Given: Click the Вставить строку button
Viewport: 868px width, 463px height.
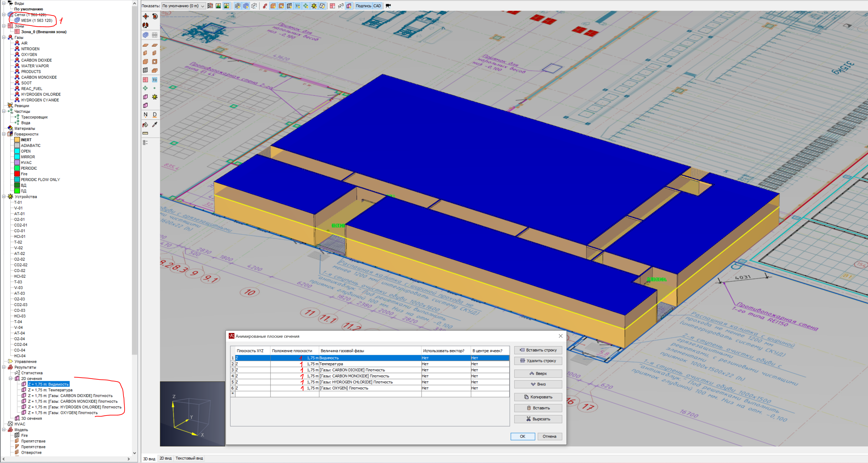Looking at the screenshot, I should pyautogui.click(x=538, y=350).
